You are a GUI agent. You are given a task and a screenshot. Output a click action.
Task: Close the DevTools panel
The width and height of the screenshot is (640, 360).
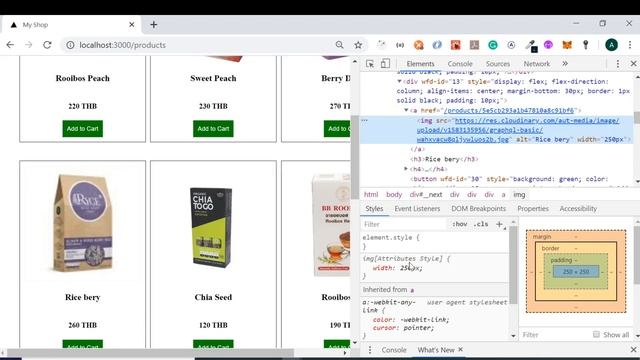633,64
